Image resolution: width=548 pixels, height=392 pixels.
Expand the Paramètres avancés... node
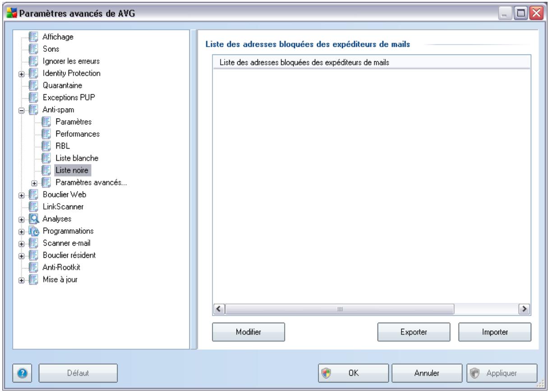(x=34, y=183)
